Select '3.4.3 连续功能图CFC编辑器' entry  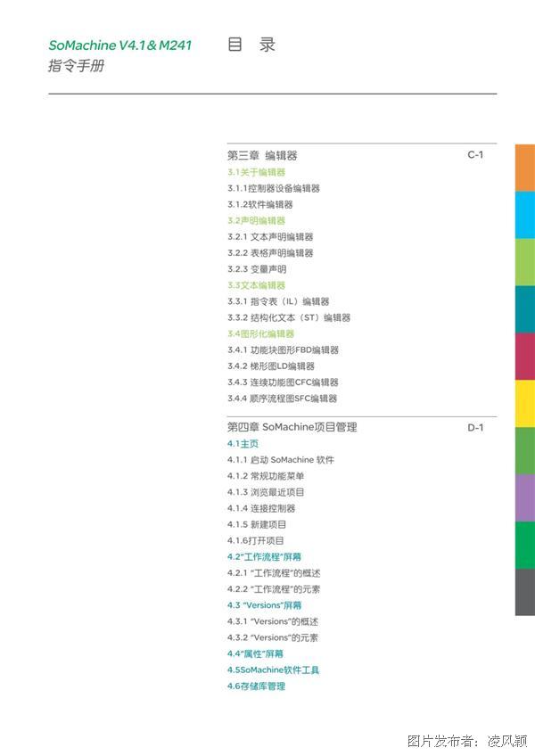pos(283,382)
